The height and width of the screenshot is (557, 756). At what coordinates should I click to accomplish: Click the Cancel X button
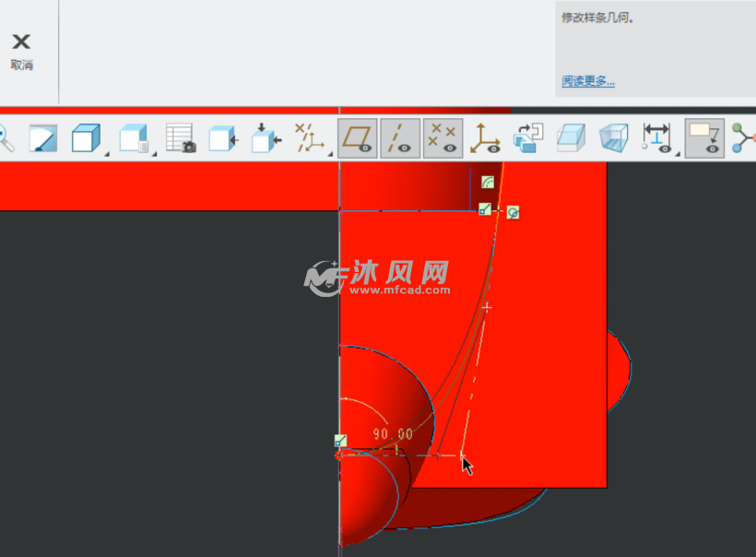(x=21, y=41)
